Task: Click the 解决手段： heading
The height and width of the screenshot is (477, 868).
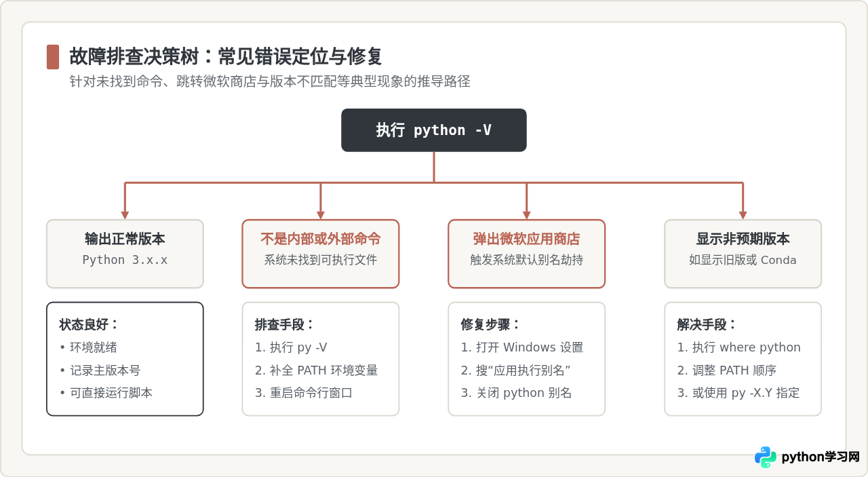Action: tap(707, 324)
